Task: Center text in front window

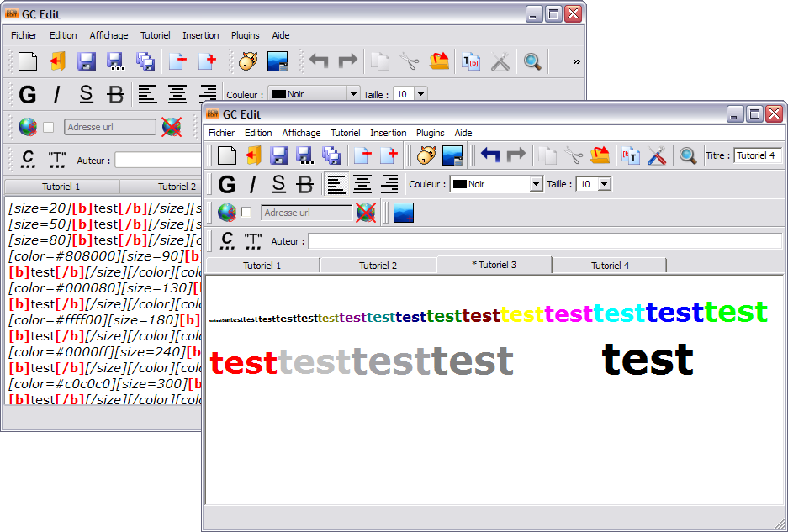Action: (362, 184)
